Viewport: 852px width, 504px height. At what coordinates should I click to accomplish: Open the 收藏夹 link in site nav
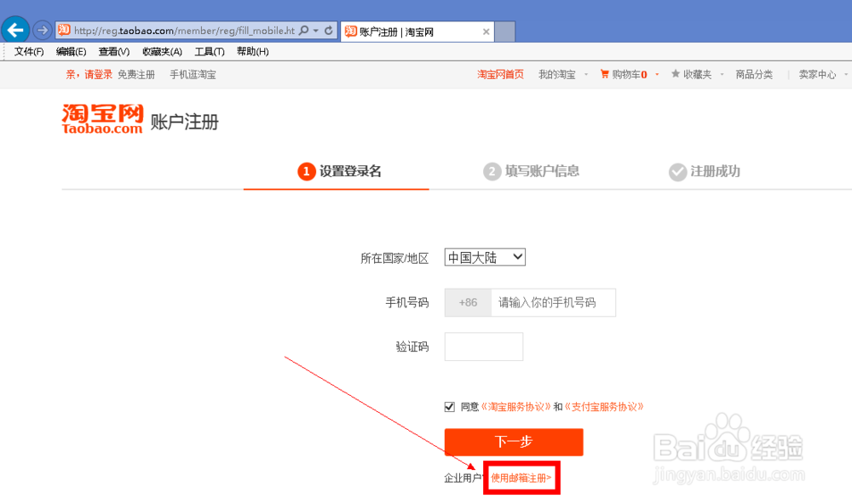pyautogui.click(x=697, y=74)
